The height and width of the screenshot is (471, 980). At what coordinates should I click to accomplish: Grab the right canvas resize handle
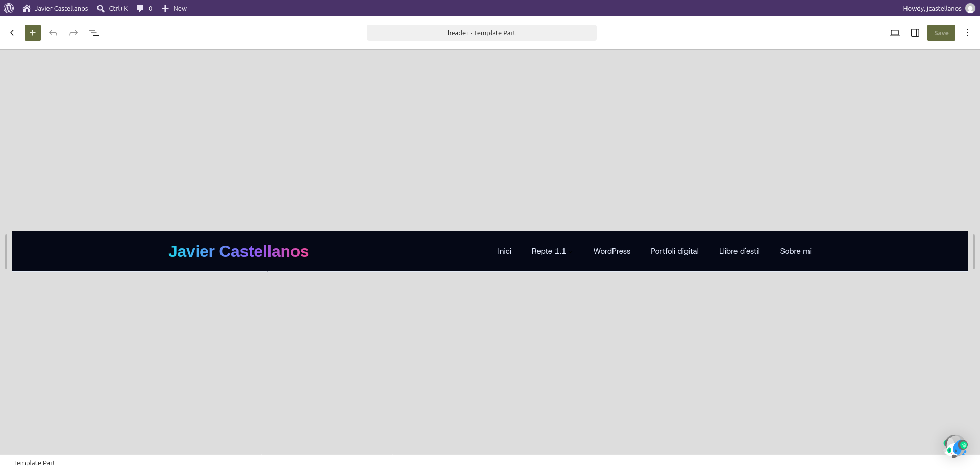pos(974,251)
